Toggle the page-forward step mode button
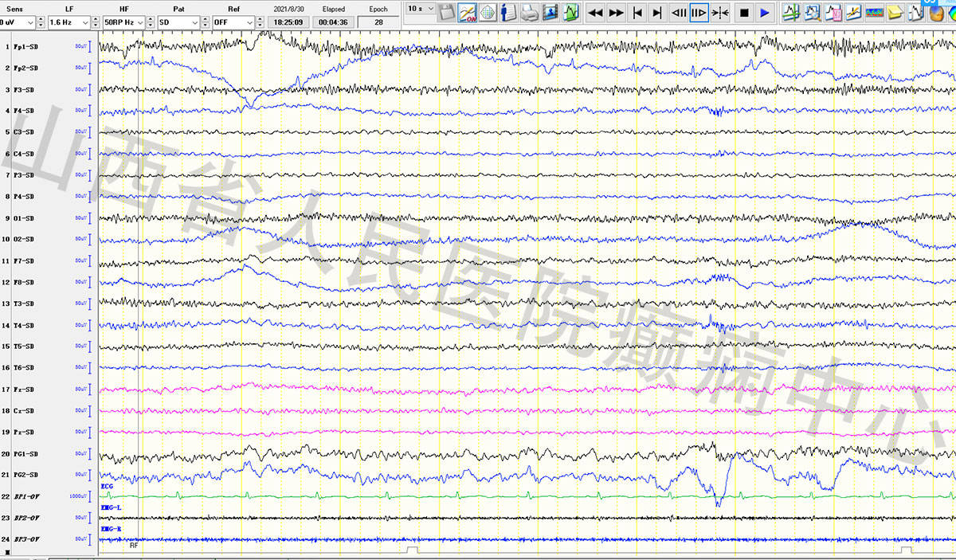 coord(699,13)
